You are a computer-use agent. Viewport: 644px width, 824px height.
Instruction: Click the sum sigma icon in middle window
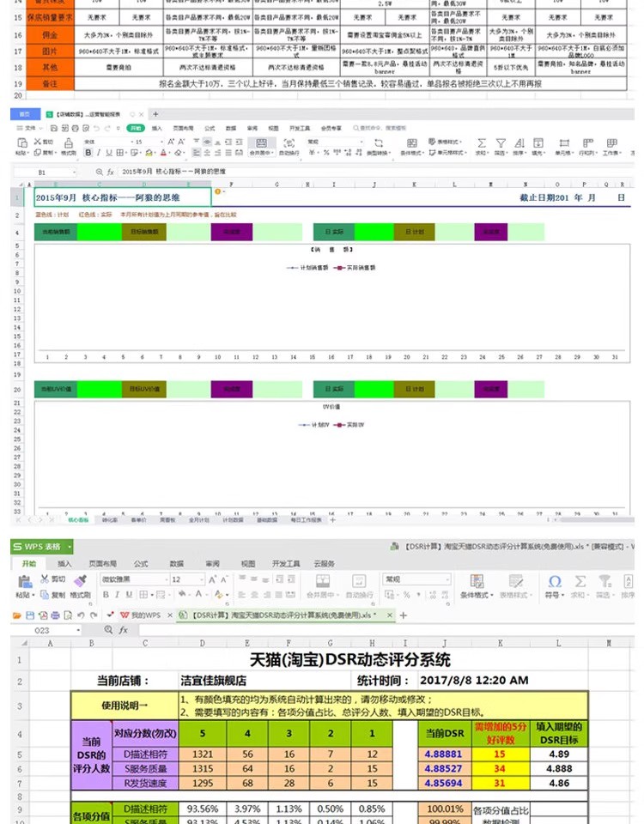[x=481, y=143]
